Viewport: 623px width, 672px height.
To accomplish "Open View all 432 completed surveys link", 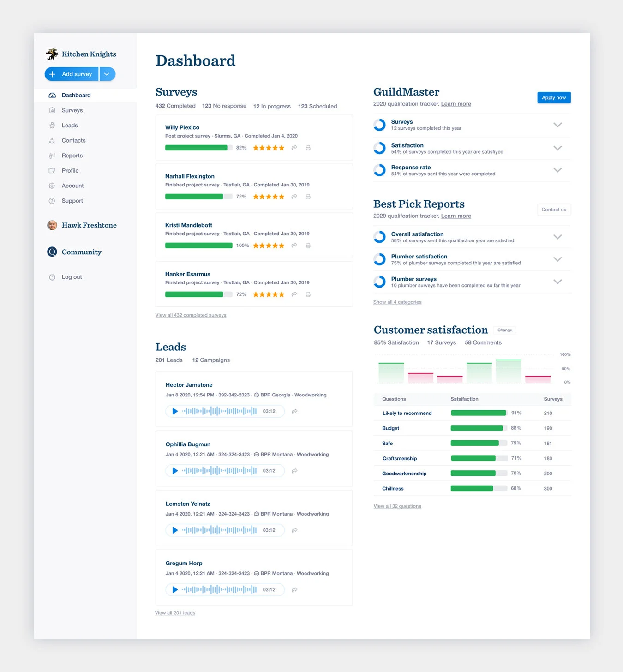I will [x=191, y=315].
